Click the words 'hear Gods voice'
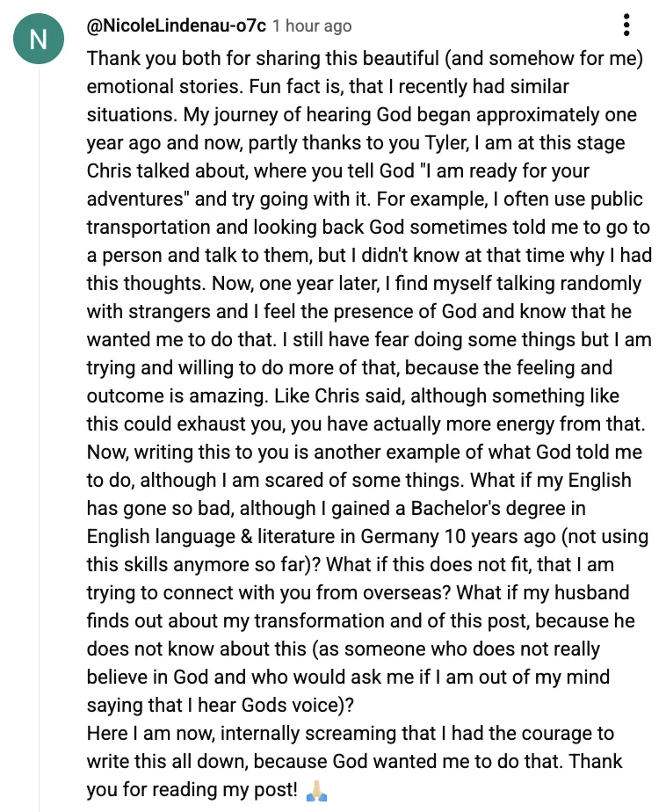This screenshot has height=812, width=666. coord(268,706)
